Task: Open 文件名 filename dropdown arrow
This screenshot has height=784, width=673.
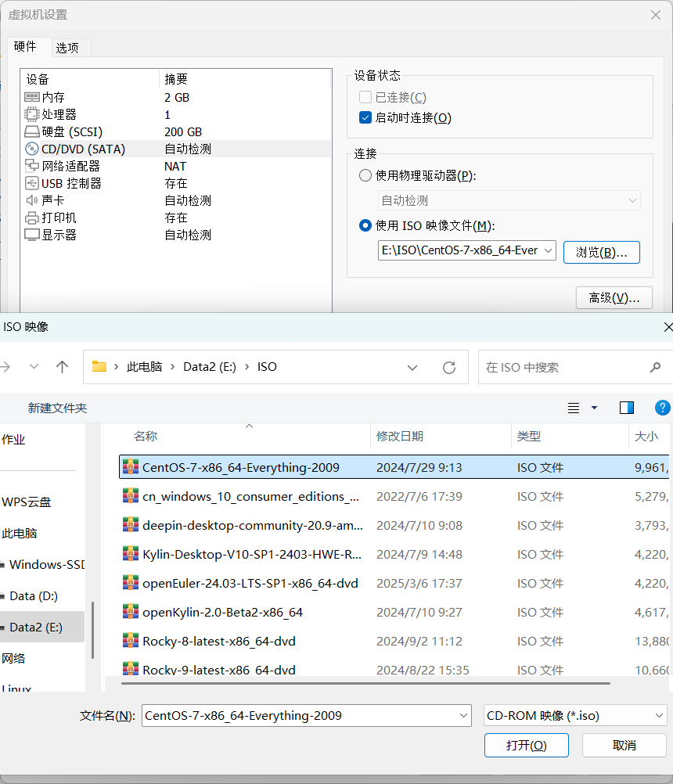Action: point(463,715)
